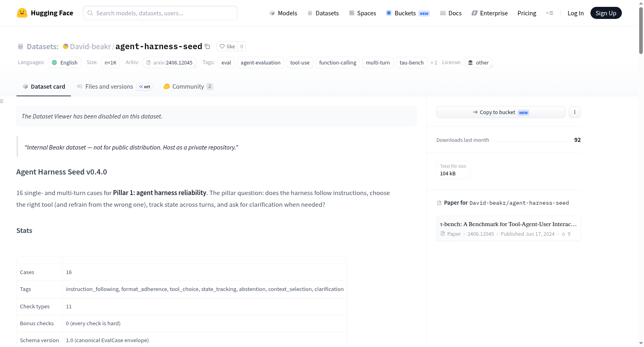Viewport: 644px width, 347px height.
Task: Click the agent-evaluation tag
Action: tap(260, 62)
